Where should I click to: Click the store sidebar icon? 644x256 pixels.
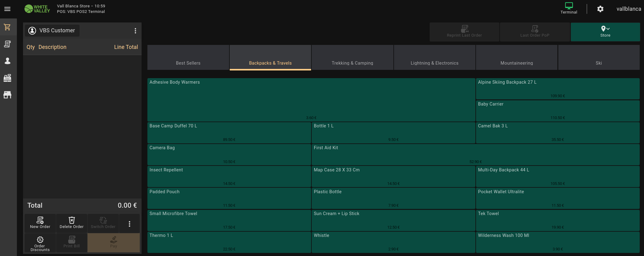click(7, 95)
